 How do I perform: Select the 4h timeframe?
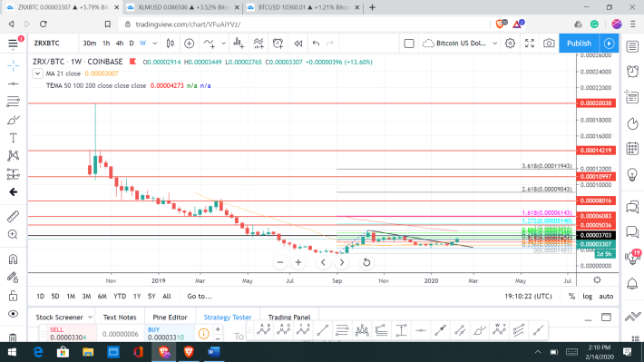(x=120, y=44)
